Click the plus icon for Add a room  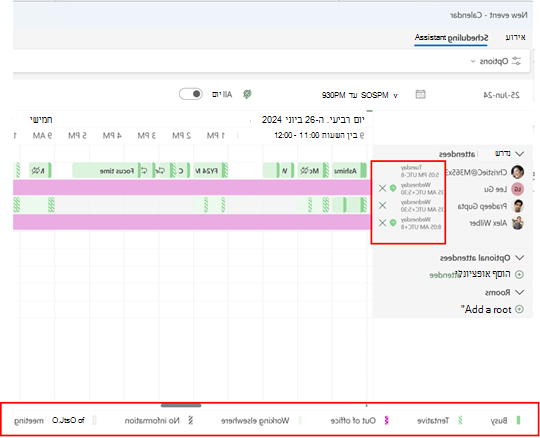(519, 309)
